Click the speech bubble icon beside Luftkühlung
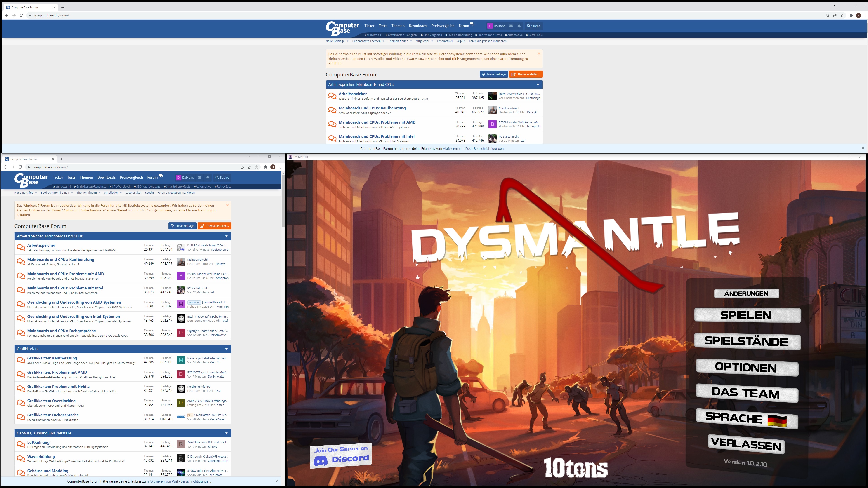868x488 pixels. click(x=21, y=445)
